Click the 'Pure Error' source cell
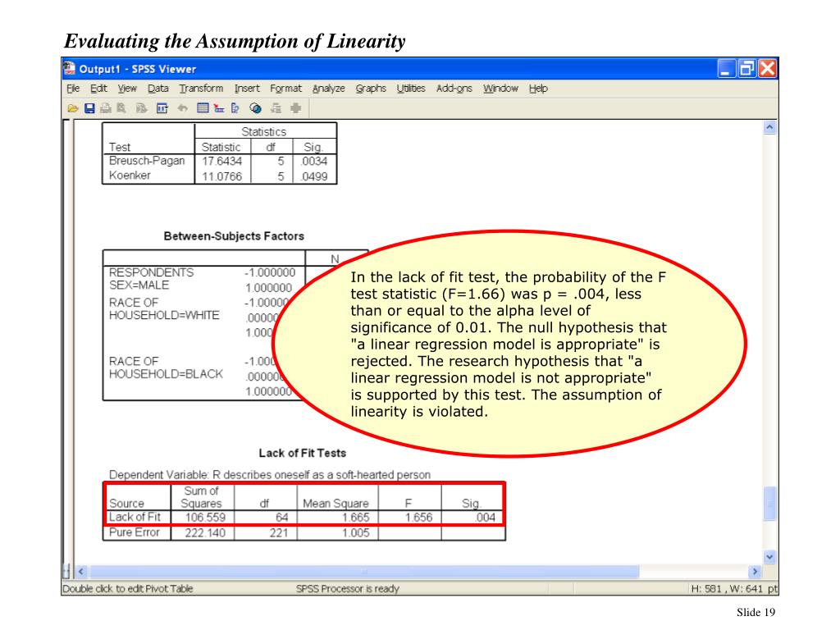 pyautogui.click(x=135, y=532)
